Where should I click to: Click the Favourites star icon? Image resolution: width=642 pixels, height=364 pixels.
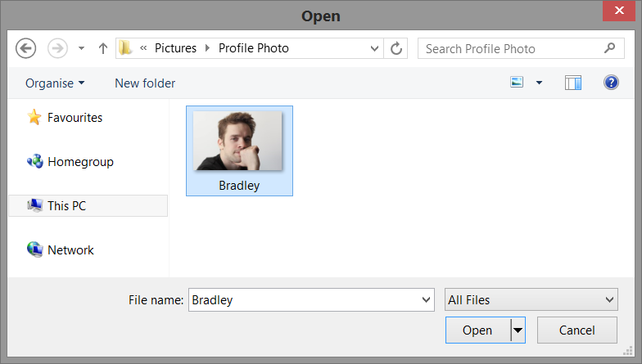[x=34, y=118]
